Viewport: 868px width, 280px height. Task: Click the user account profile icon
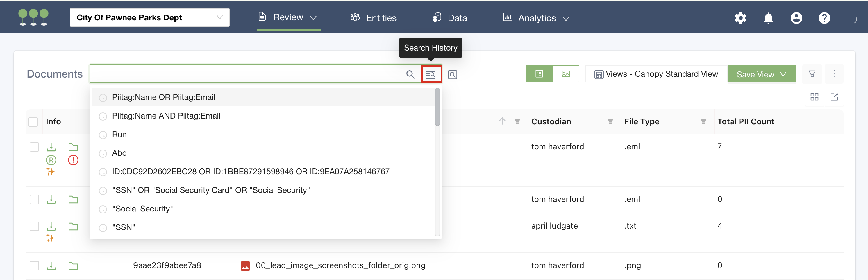796,18
